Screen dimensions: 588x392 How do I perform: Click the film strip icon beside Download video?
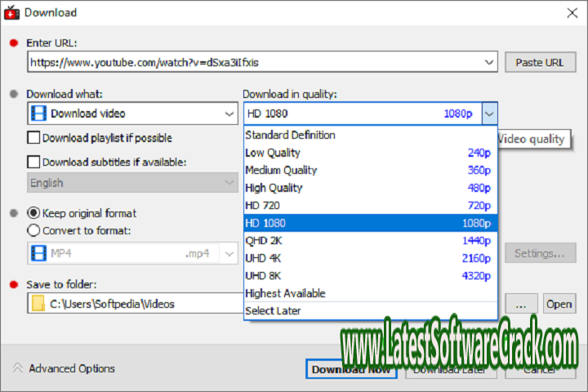coord(38,114)
